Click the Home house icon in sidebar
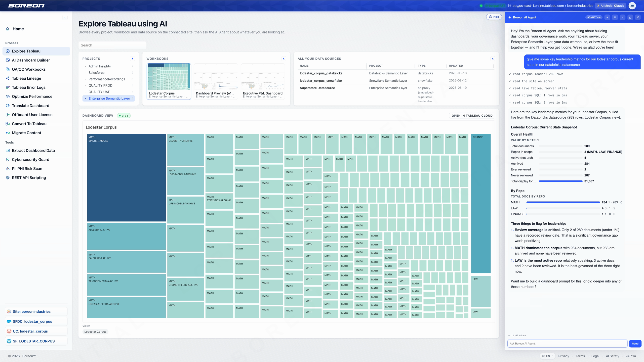This screenshot has height=362, width=644. pyautogui.click(x=8, y=29)
